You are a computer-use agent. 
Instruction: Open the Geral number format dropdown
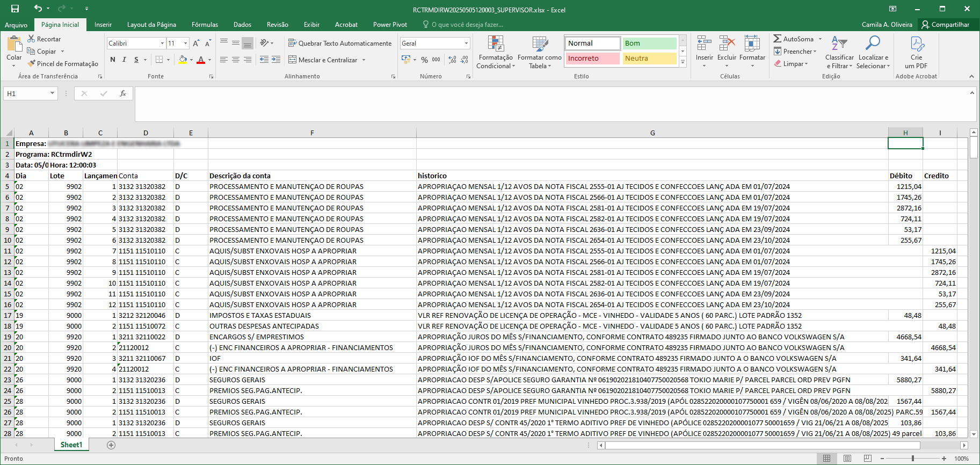click(x=466, y=43)
